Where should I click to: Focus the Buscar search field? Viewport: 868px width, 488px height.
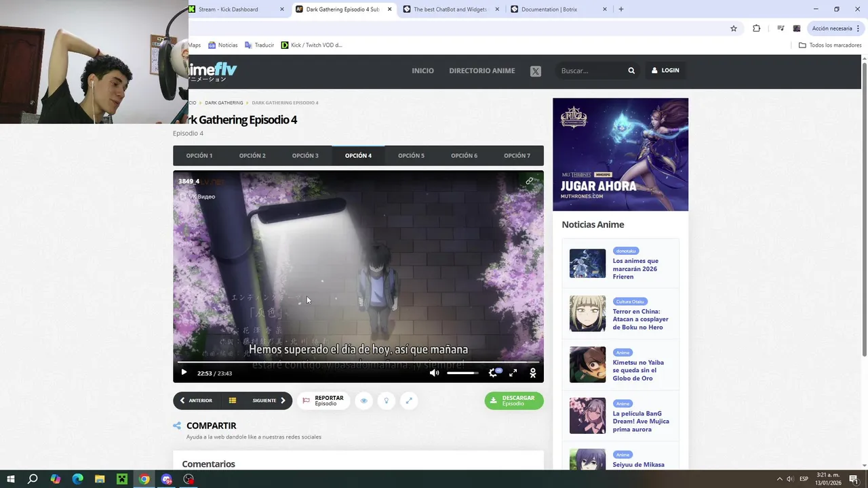[591, 70]
